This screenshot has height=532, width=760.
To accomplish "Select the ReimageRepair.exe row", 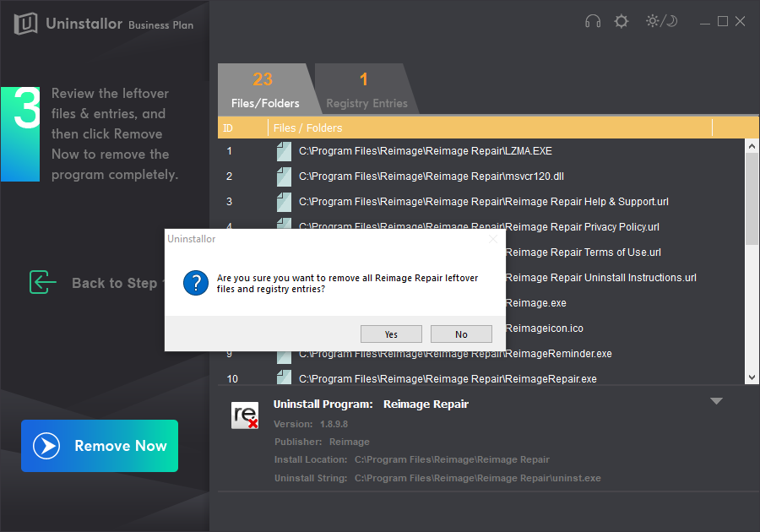I will pyautogui.click(x=480, y=378).
